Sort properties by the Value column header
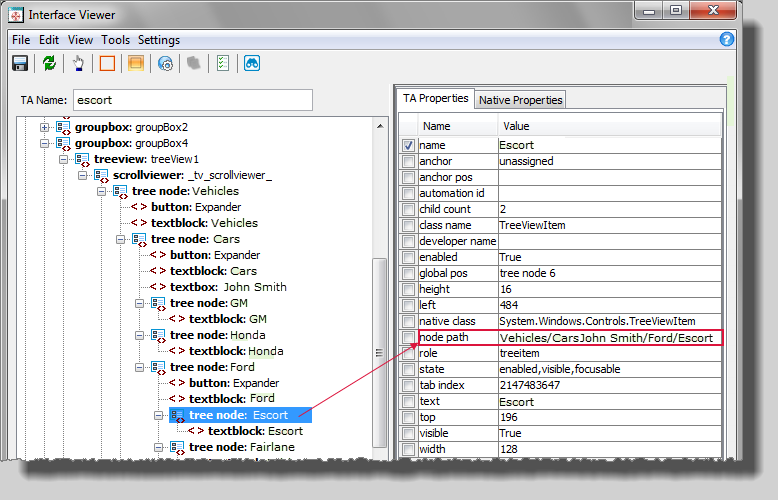 coord(609,126)
